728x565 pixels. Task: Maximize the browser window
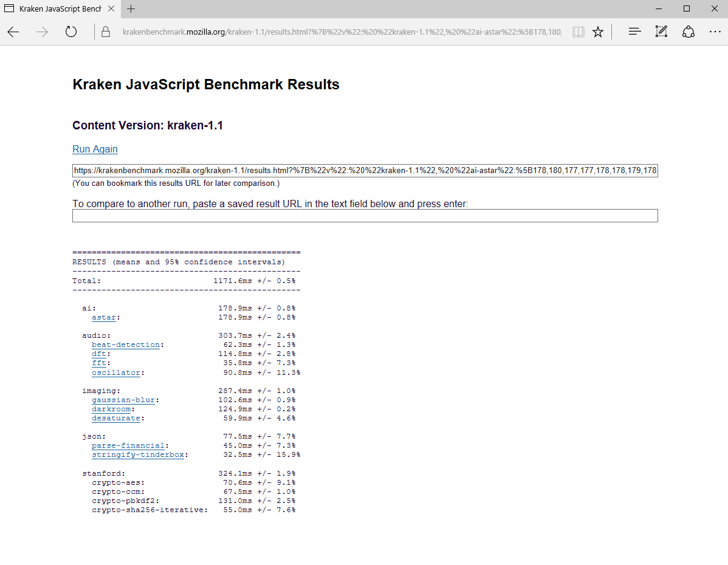[687, 9]
